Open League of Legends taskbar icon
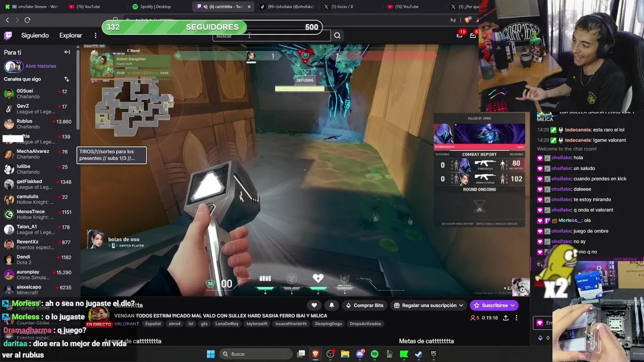 pyautogui.click(x=389, y=354)
